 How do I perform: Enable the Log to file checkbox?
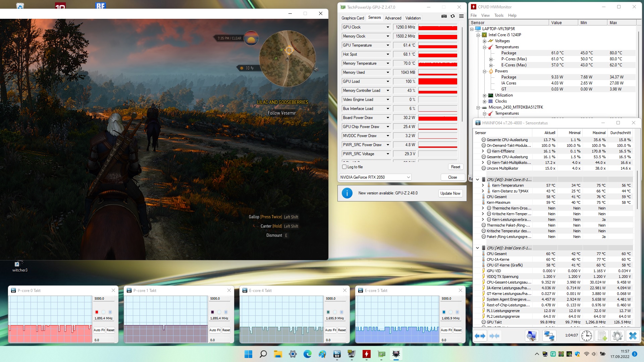[344, 167]
